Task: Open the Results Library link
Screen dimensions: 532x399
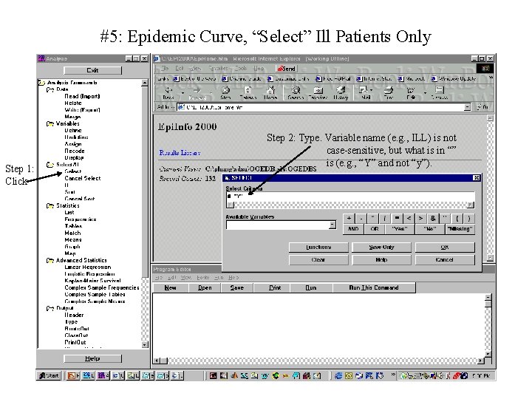Action: click(180, 153)
